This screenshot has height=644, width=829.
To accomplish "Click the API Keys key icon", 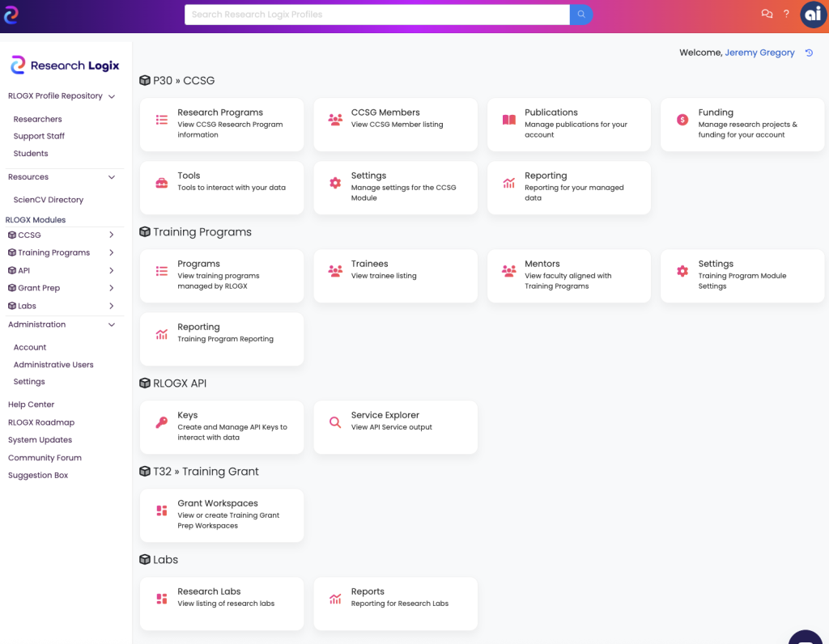I will click(162, 422).
